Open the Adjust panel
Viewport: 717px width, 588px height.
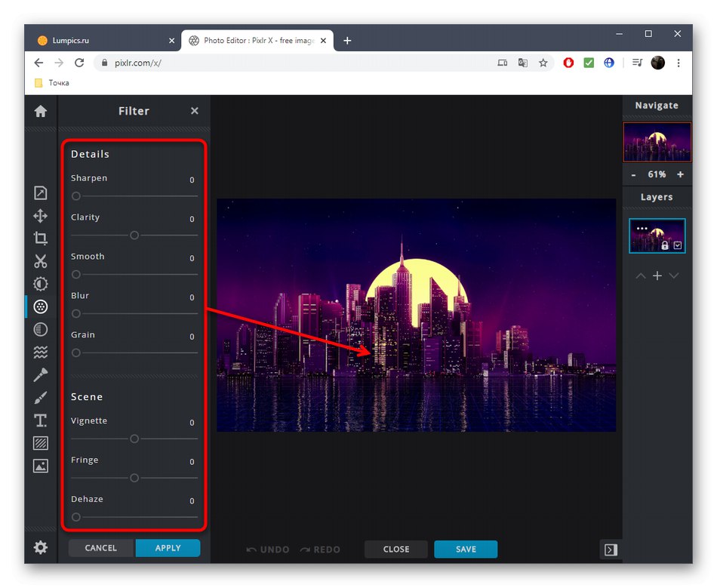[x=41, y=284]
